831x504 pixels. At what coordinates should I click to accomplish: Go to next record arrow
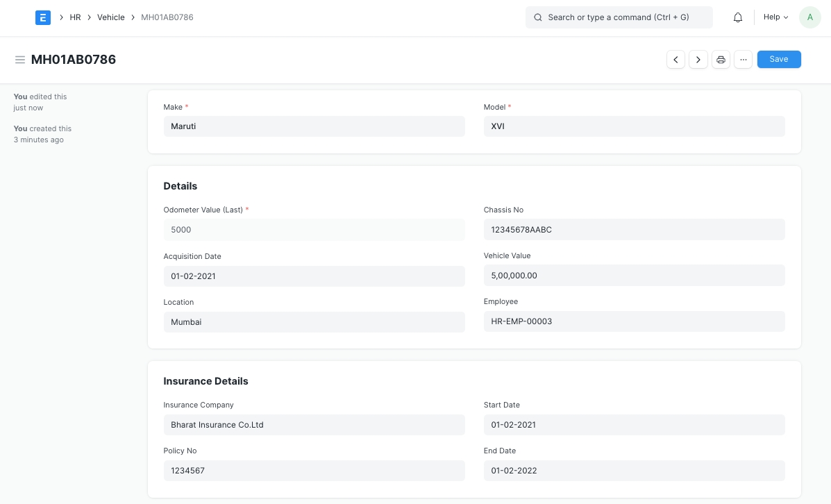pyautogui.click(x=698, y=60)
